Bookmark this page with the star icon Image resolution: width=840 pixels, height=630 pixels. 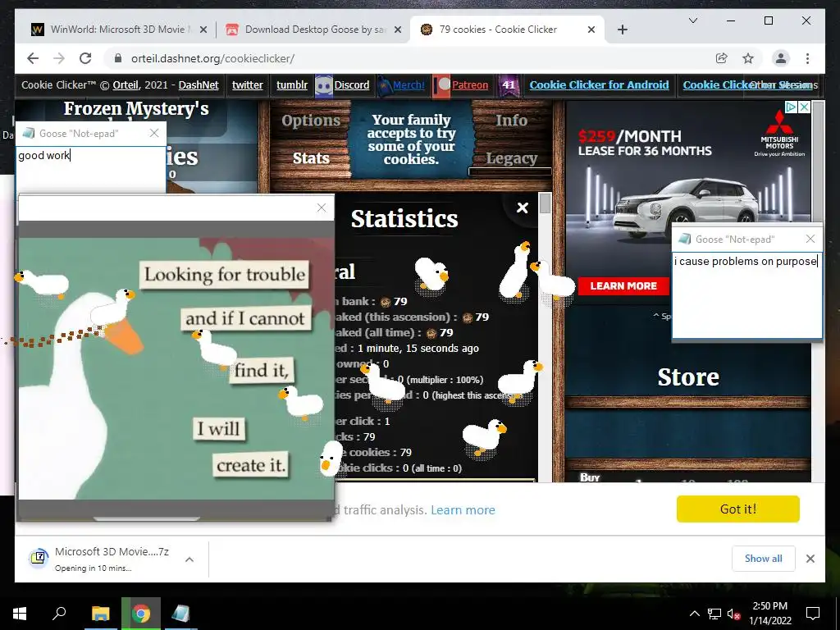click(x=748, y=58)
